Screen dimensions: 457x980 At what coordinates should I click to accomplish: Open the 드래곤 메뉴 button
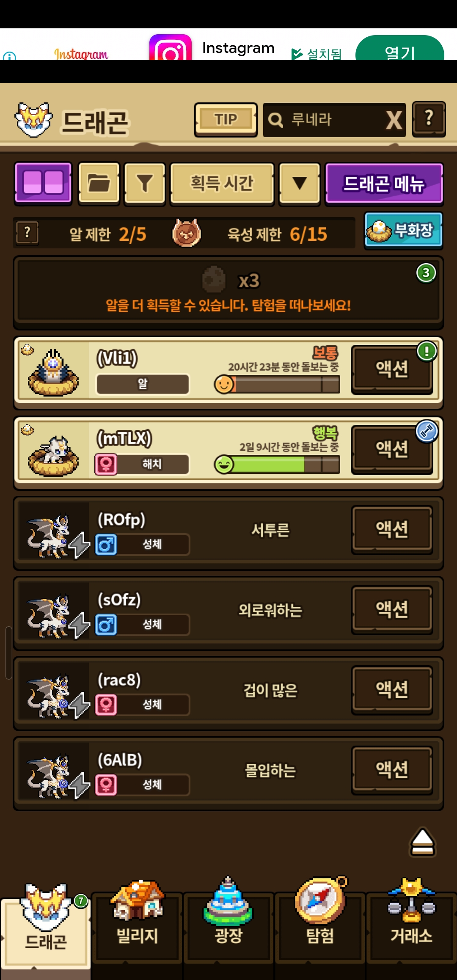click(x=384, y=184)
